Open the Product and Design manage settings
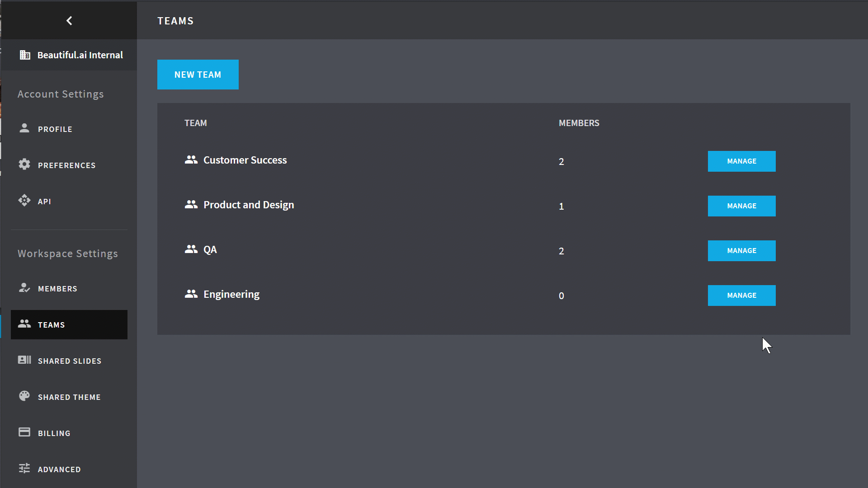The width and height of the screenshot is (868, 488). (741, 206)
